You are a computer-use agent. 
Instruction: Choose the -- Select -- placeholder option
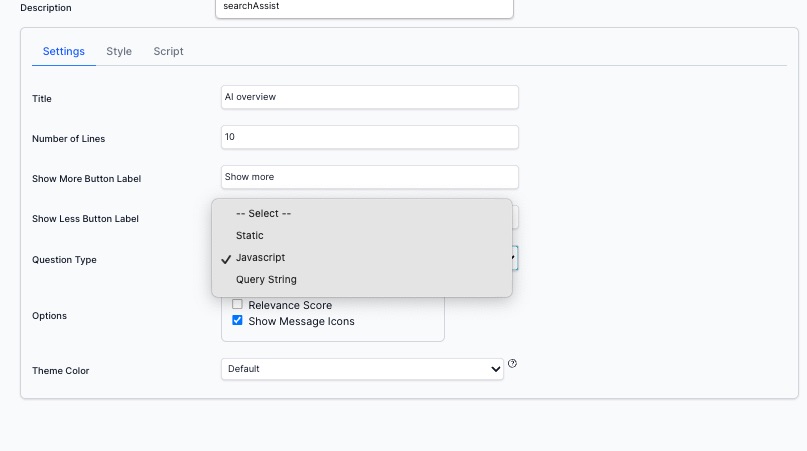tap(263, 213)
